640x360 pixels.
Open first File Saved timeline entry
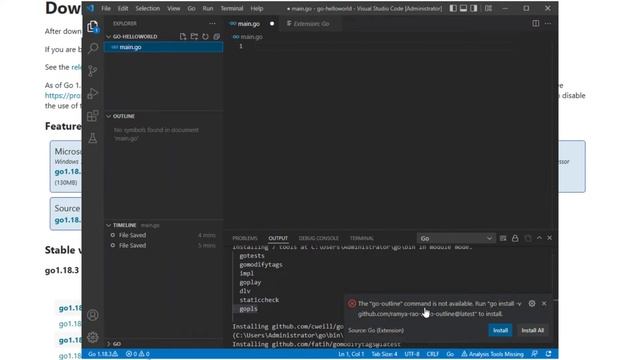pos(163,235)
